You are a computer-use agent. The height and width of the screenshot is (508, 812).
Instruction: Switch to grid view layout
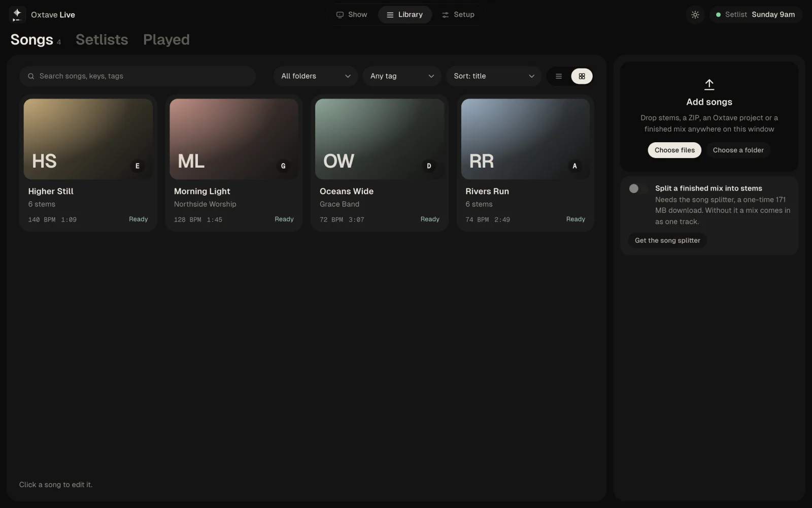(582, 76)
